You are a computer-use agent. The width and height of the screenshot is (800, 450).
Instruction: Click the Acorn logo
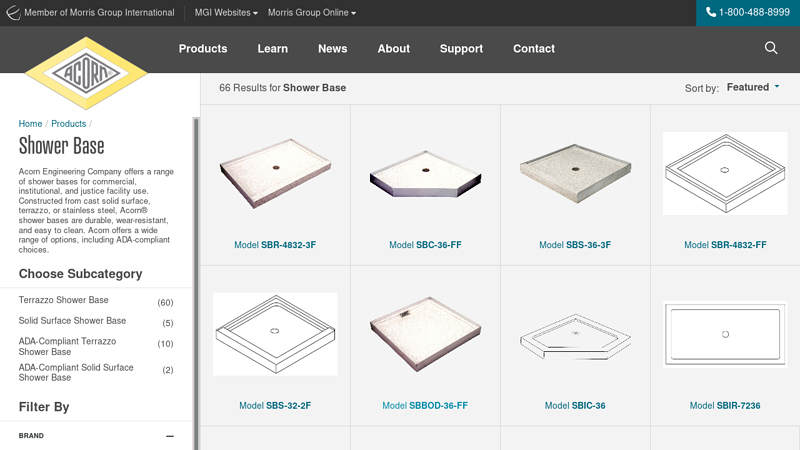(x=86, y=73)
